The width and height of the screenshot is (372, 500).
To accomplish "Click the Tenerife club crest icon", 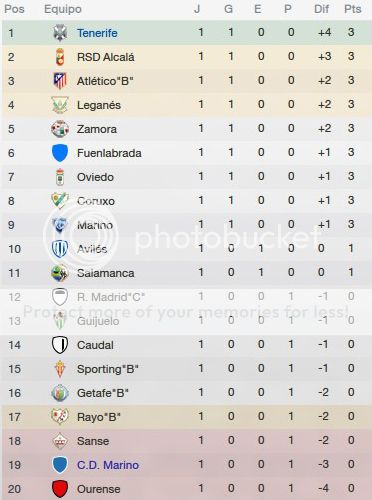I will point(60,33).
